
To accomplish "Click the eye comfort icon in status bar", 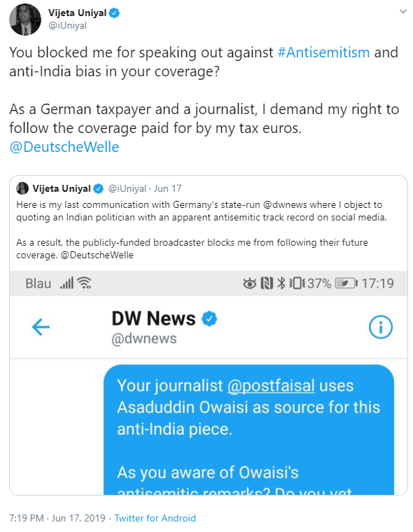I will point(250,283).
